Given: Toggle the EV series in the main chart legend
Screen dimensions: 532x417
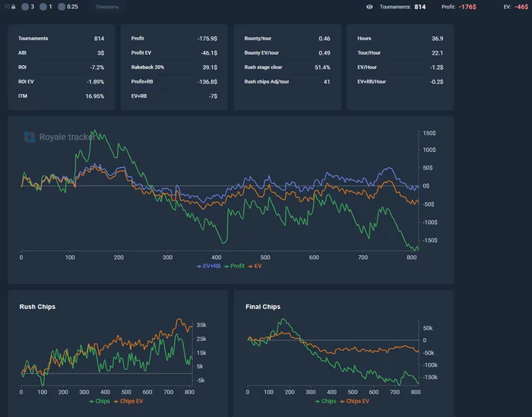Looking at the screenshot, I should tap(255, 266).
